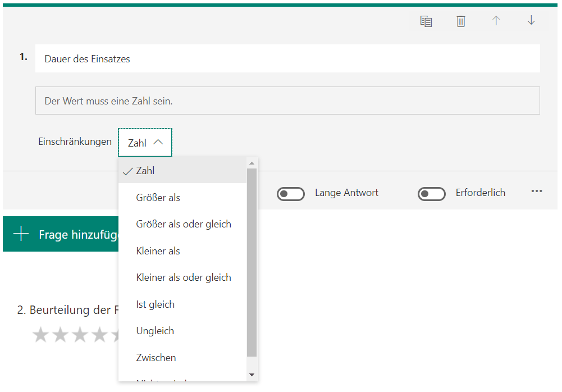Screen dimensions: 562x392
Task: Select Ungleich in the list
Action: [x=155, y=330]
